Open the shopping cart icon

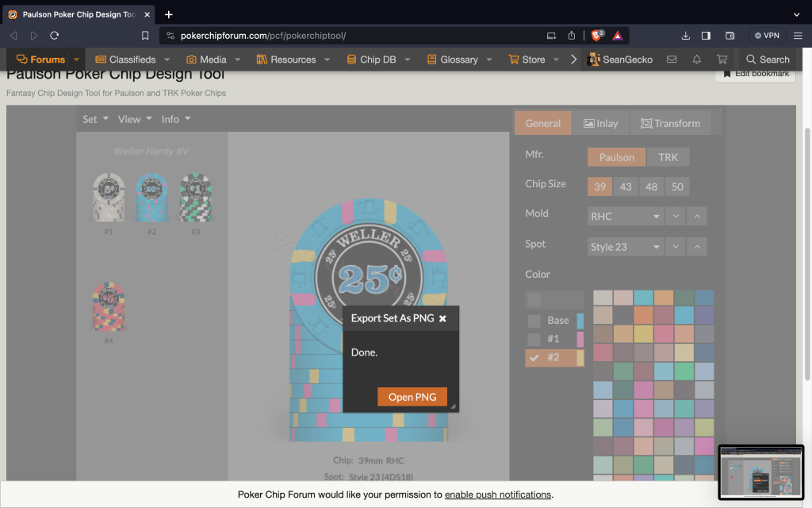click(x=722, y=59)
